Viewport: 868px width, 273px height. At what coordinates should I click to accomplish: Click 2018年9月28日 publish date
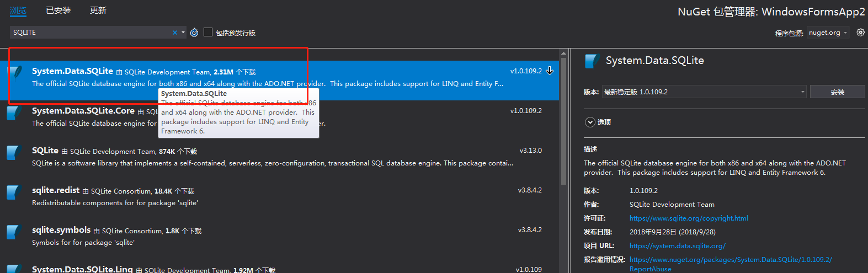coord(673,232)
